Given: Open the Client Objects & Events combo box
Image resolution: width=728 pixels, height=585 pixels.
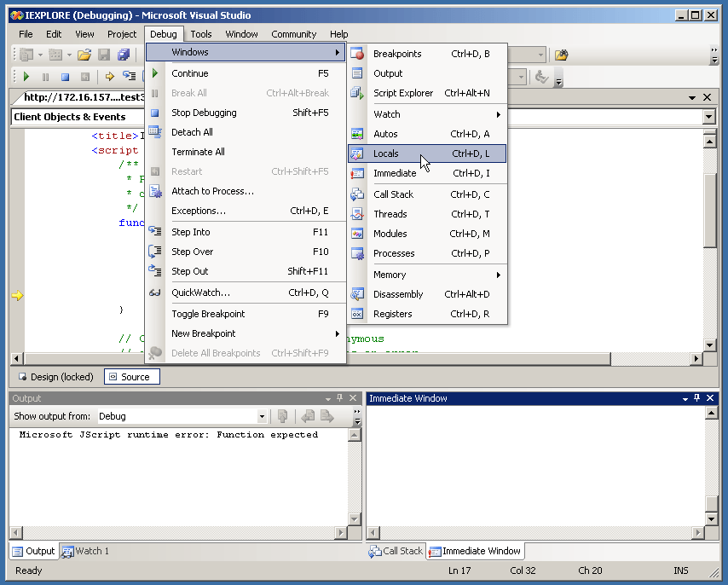Looking at the screenshot, I should 77,117.
